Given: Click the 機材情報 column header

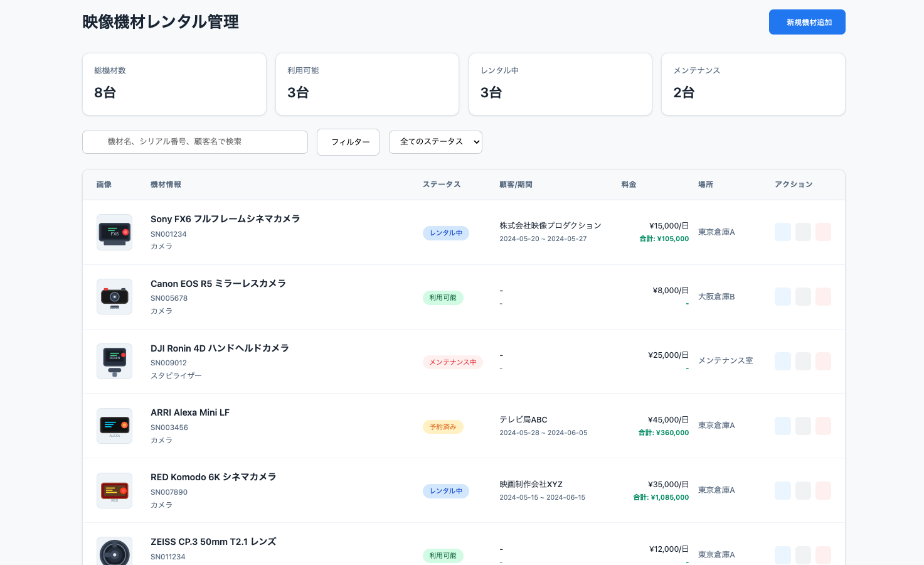Looking at the screenshot, I should tap(166, 185).
